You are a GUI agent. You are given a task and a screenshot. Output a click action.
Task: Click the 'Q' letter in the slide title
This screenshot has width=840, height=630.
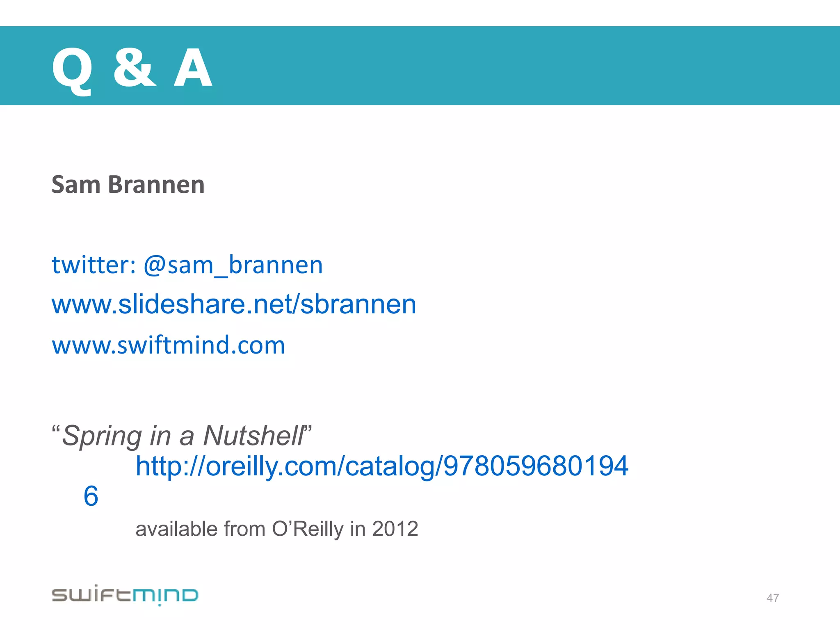tap(72, 71)
